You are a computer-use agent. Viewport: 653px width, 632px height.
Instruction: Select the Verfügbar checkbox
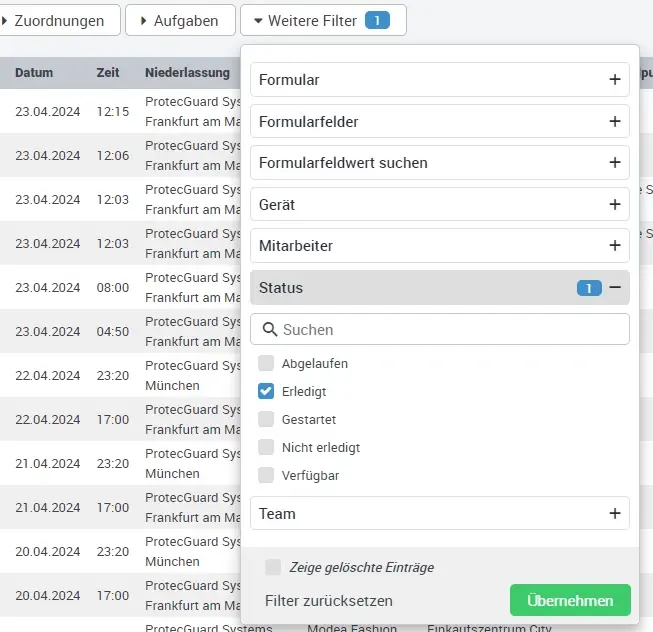(x=266, y=475)
